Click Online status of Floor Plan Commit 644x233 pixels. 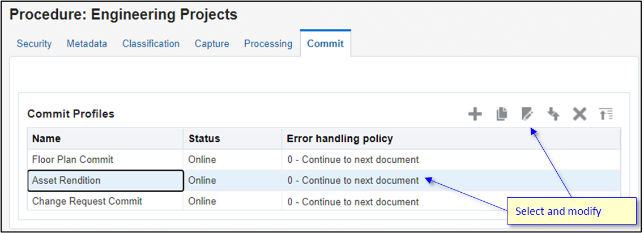point(202,160)
